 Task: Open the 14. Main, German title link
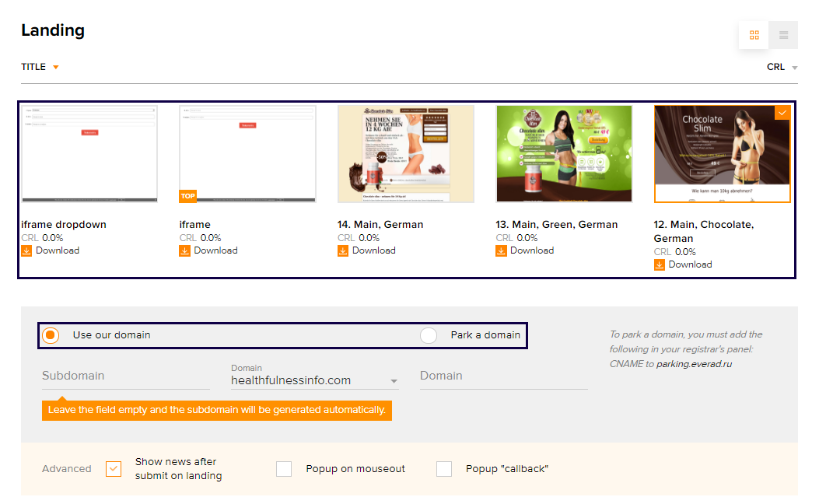point(380,225)
